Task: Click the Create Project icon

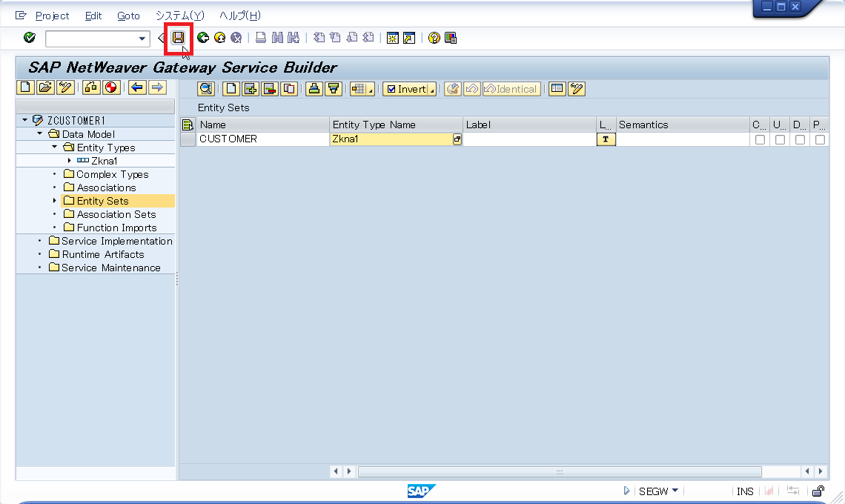Action: click(26, 87)
